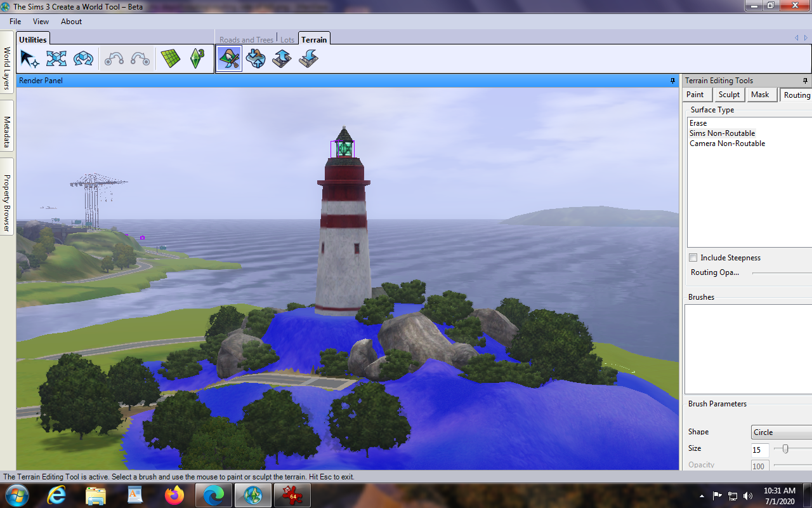Launch Internet Explorer from taskbar
This screenshot has height=508, width=812.
pos(56,495)
